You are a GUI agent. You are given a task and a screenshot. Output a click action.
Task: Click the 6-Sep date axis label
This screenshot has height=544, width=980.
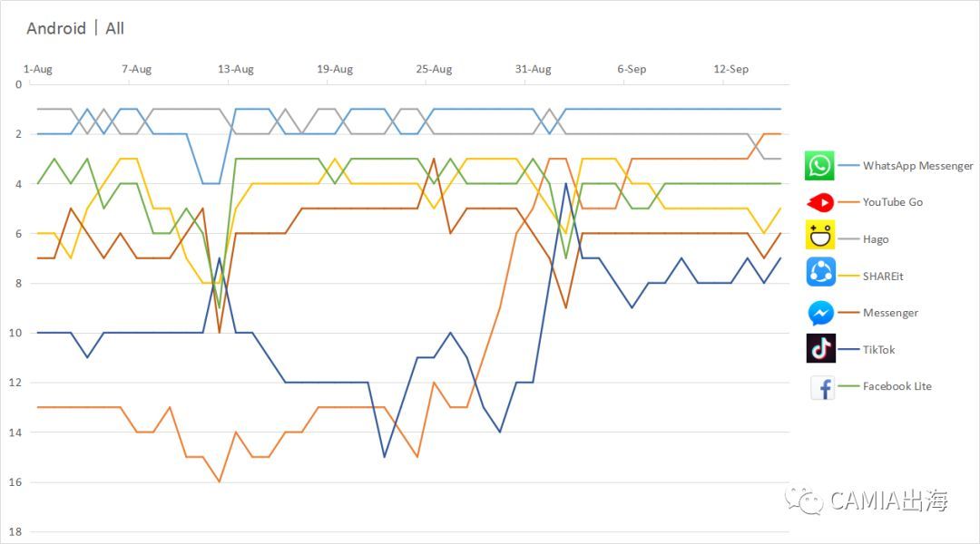pos(632,69)
